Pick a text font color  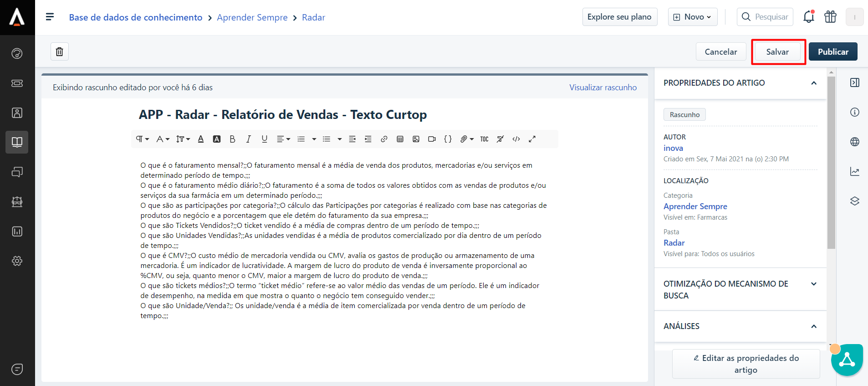point(201,139)
